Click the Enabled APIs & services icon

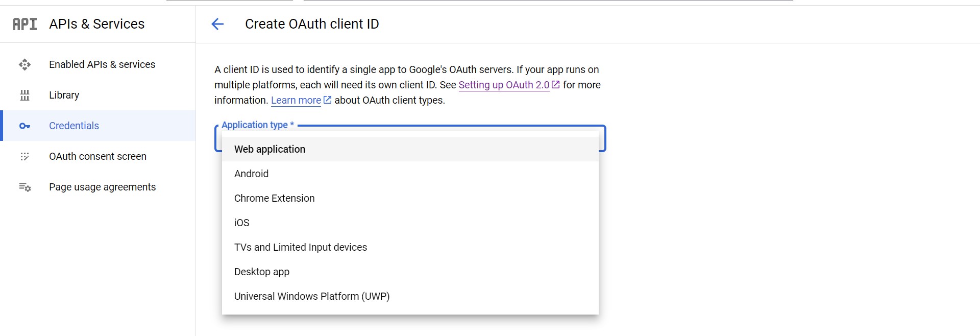(24, 64)
